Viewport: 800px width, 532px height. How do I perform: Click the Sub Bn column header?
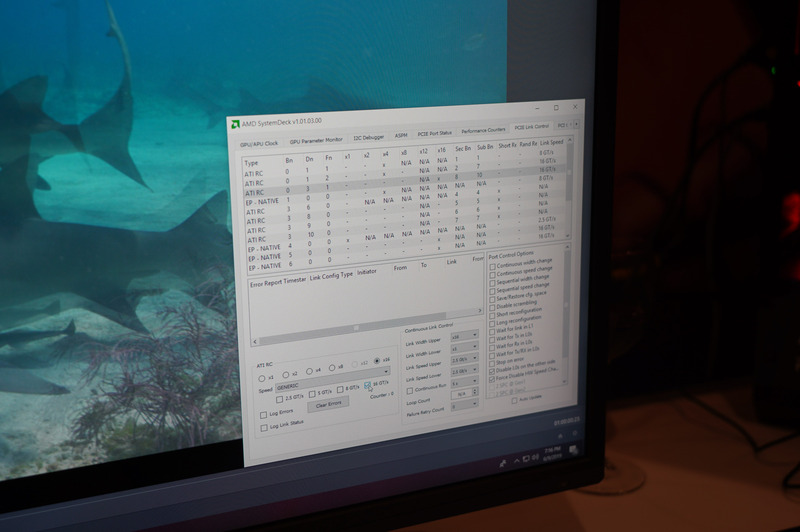(485, 147)
